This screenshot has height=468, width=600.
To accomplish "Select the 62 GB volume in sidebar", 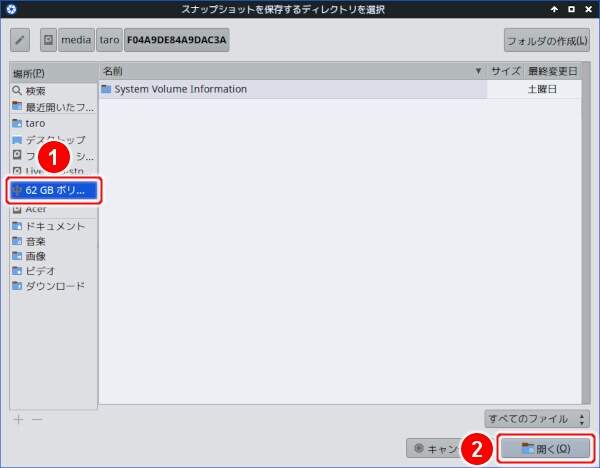I will [55, 190].
